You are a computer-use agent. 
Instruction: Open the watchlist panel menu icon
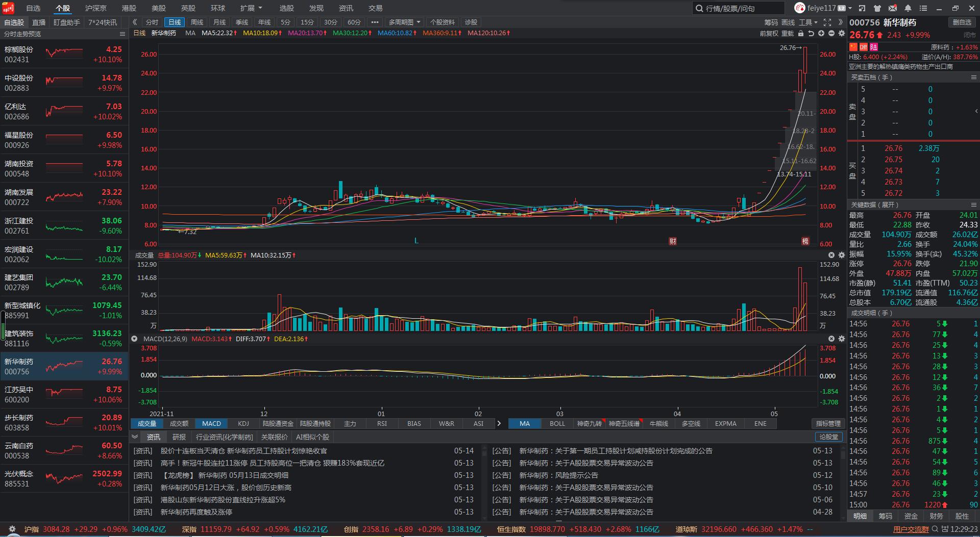[x=122, y=34]
